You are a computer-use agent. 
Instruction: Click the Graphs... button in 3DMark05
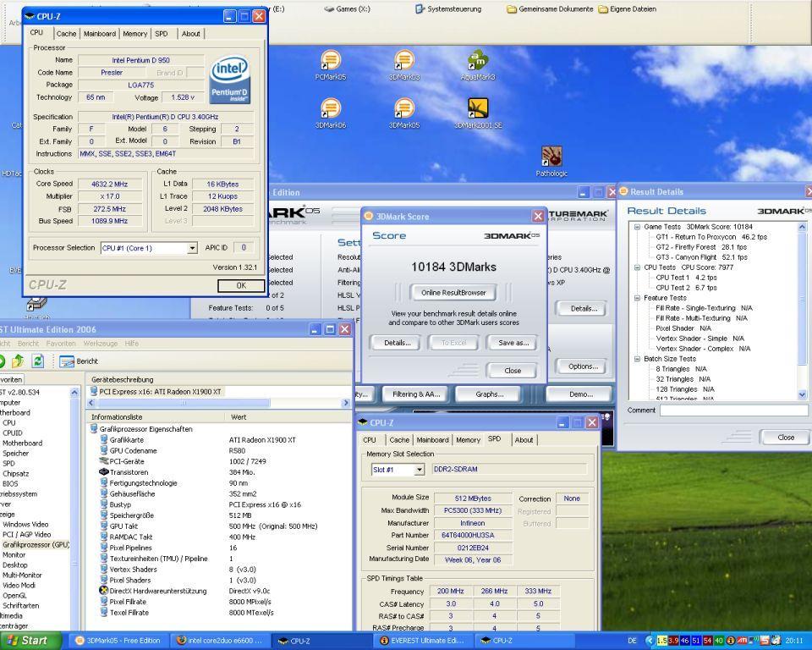489,394
